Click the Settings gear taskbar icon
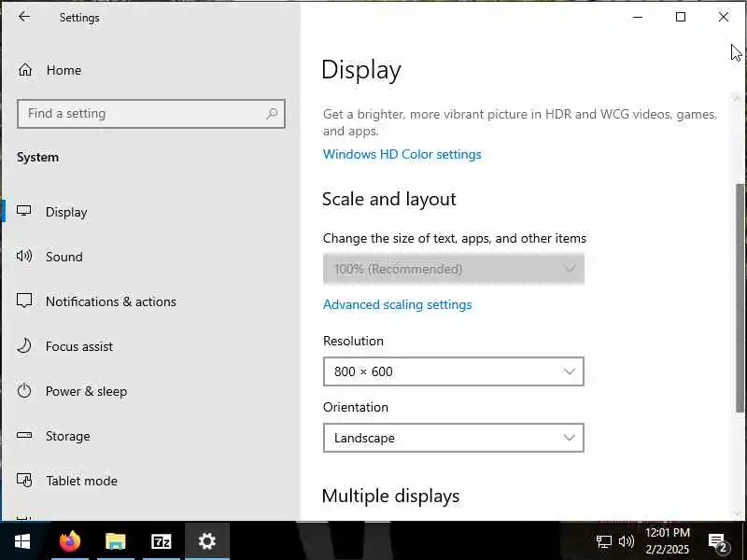The image size is (747, 560). click(207, 541)
